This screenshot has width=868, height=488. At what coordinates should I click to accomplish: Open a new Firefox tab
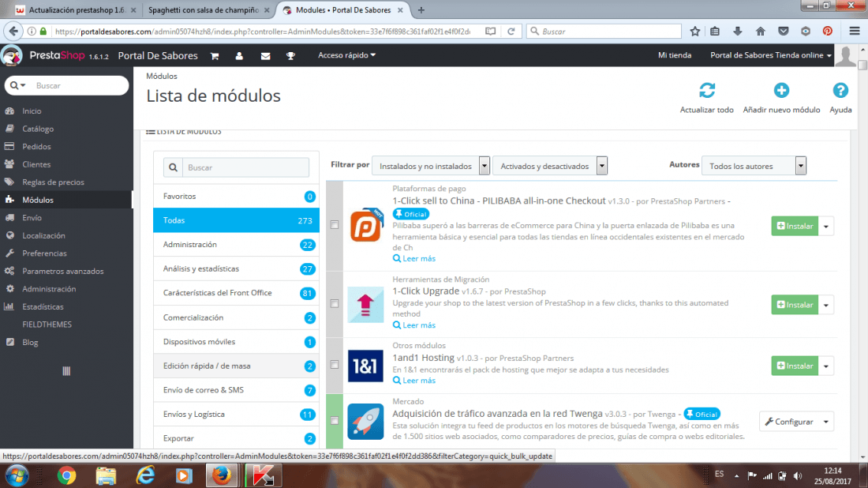[x=421, y=10]
